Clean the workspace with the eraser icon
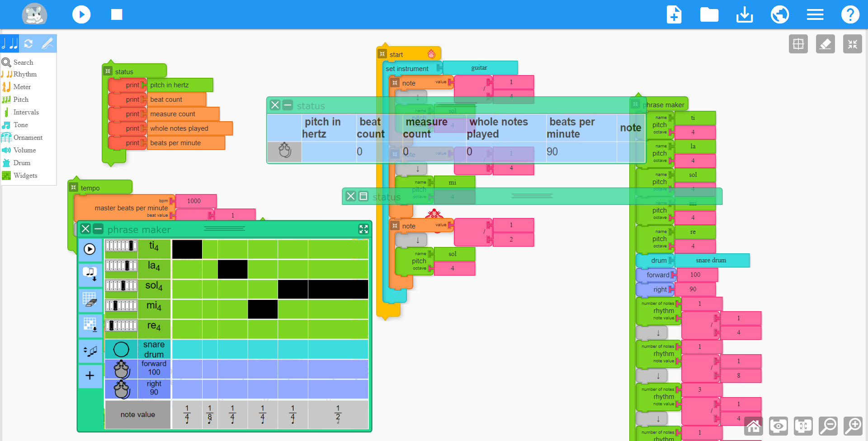868x441 pixels. (826, 44)
